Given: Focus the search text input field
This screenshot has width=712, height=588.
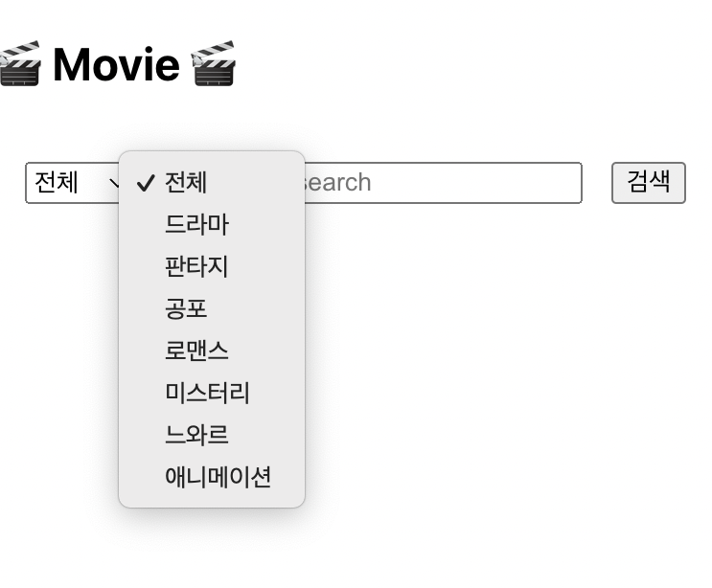Looking at the screenshot, I should [443, 182].
